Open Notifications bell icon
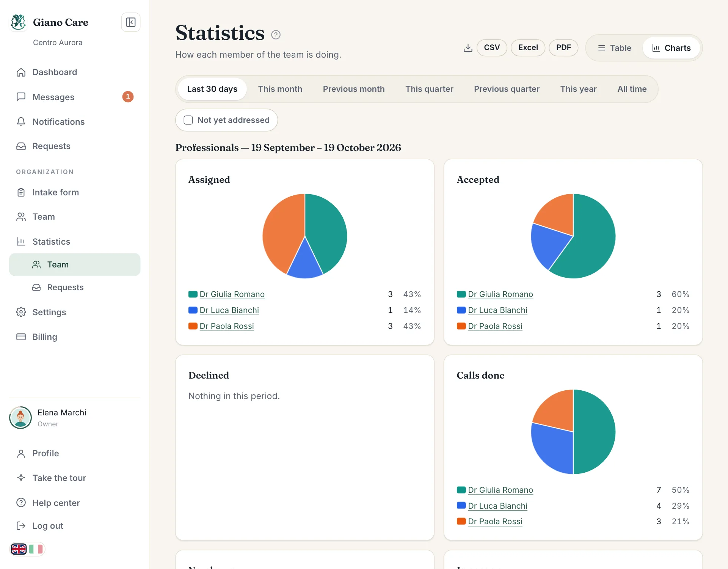Viewport: 728px width, 569px height. tap(21, 122)
